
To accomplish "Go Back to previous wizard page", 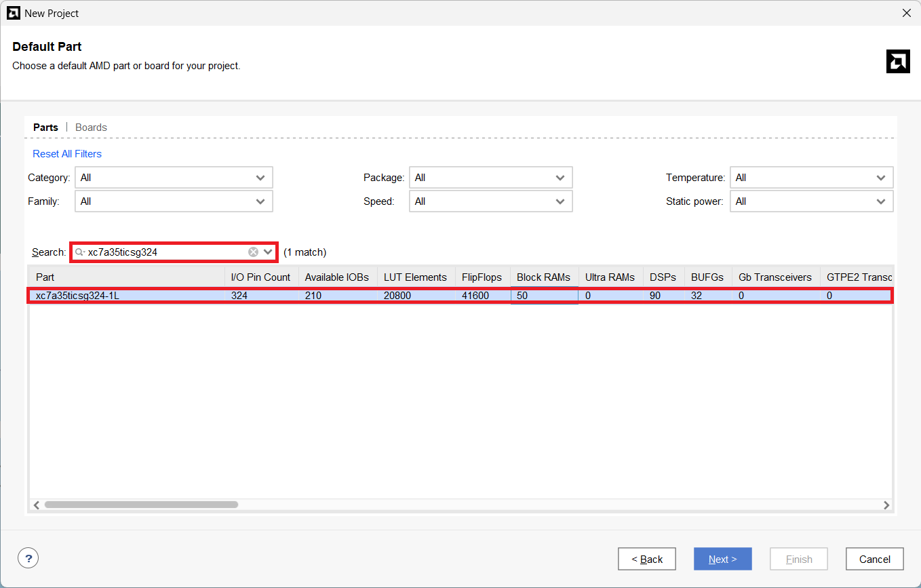I will click(646, 559).
